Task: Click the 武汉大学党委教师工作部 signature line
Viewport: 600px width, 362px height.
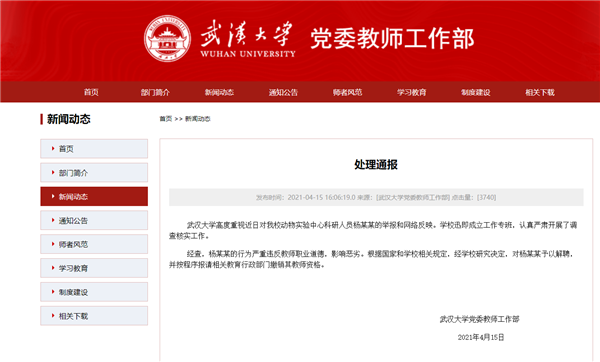Action: click(479, 319)
